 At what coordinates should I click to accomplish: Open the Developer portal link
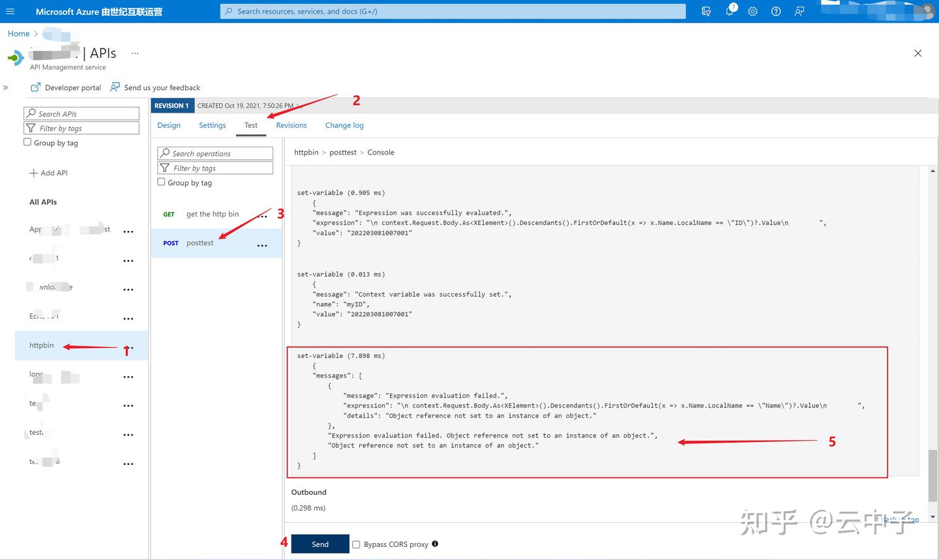tap(66, 87)
